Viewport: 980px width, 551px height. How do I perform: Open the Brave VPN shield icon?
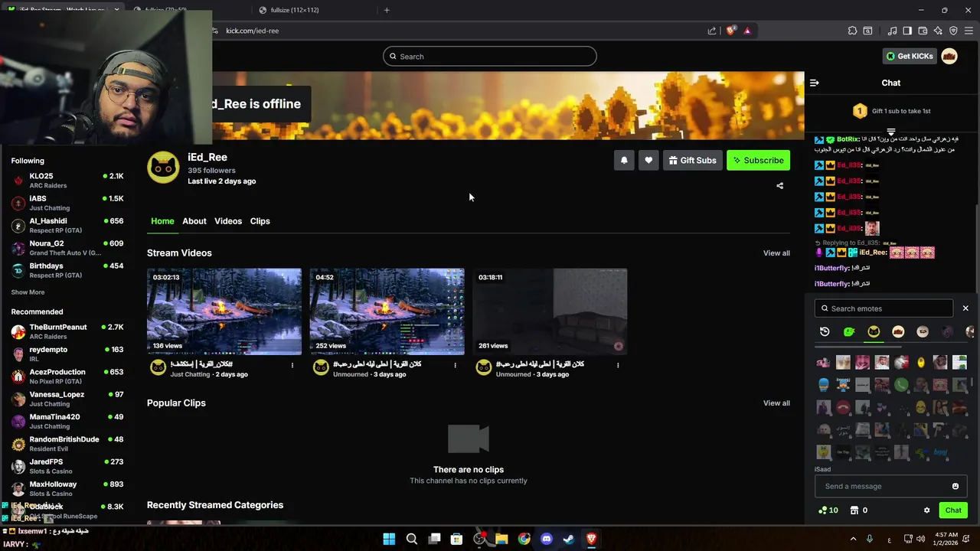(953, 31)
